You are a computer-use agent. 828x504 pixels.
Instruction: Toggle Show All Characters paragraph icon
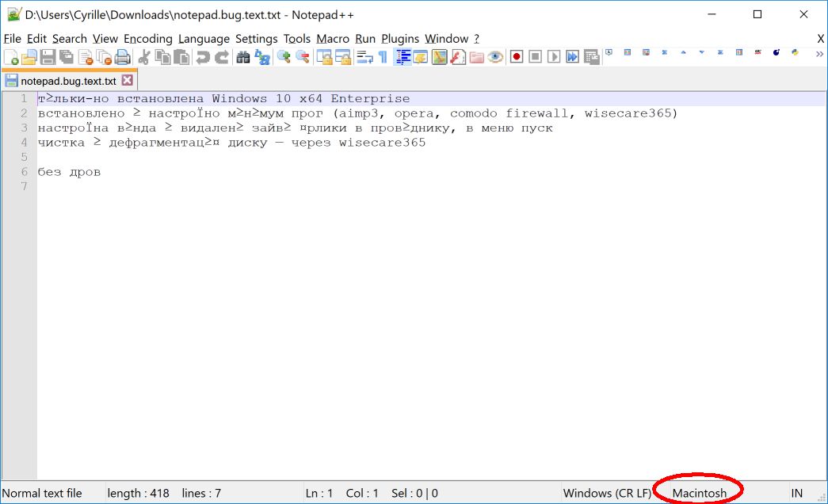pos(383,56)
